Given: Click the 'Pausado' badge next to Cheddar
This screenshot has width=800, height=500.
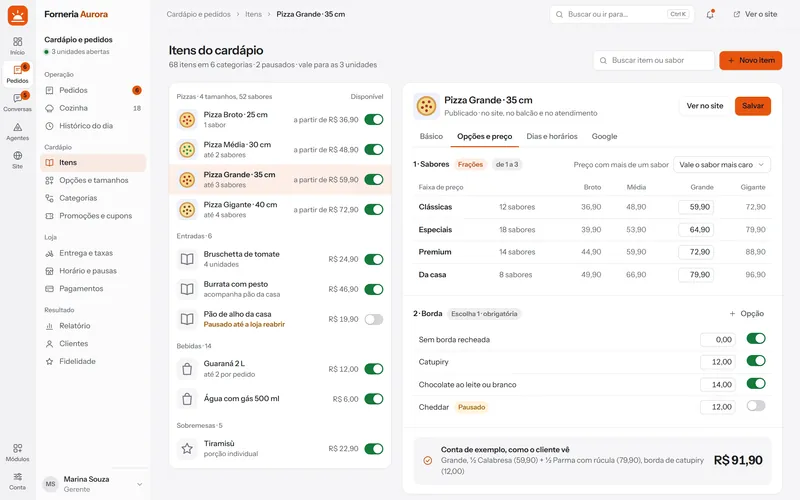Looking at the screenshot, I should (x=471, y=407).
